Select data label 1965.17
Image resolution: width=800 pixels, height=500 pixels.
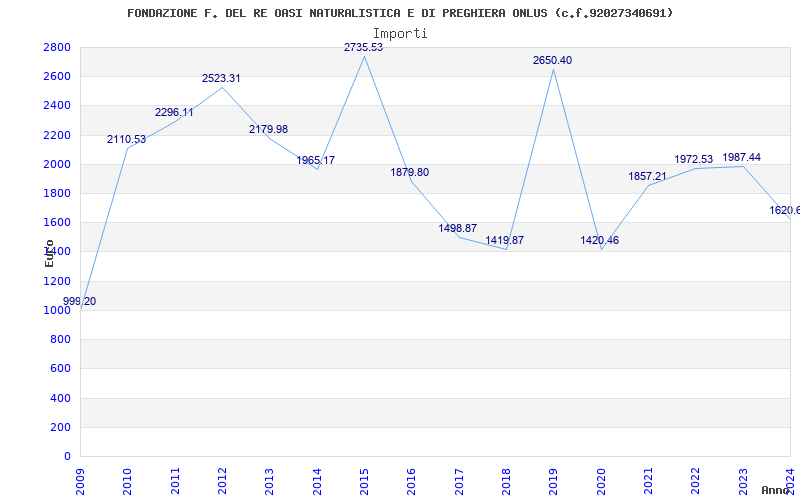316,161
